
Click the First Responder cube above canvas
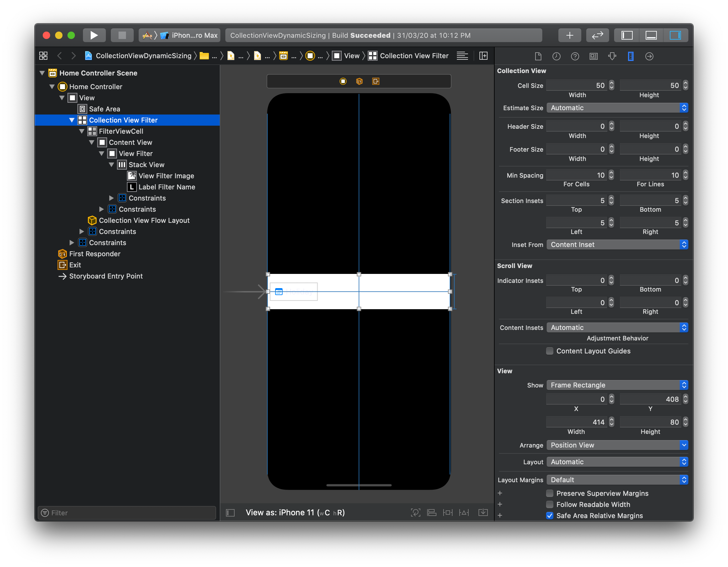pos(359,81)
